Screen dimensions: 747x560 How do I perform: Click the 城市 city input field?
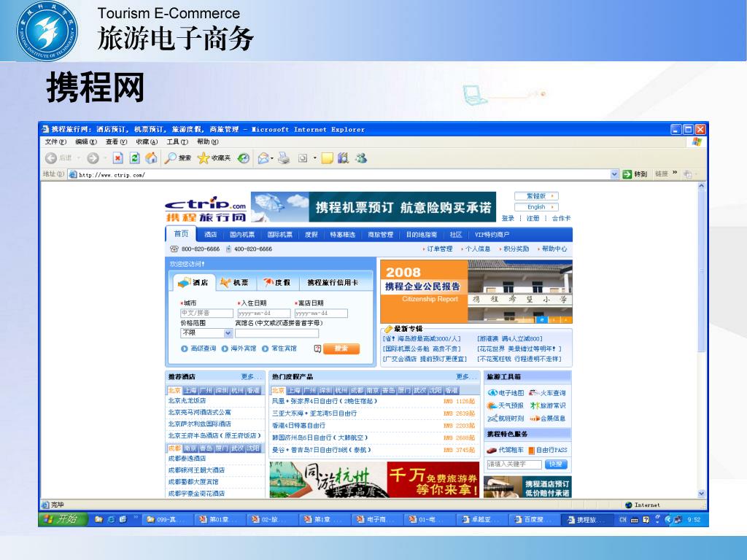(x=206, y=314)
